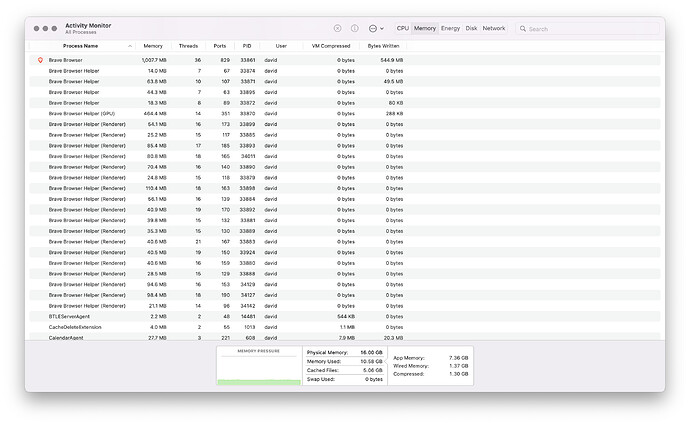Select the CacheDeleteExtension process row

[345, 327]
